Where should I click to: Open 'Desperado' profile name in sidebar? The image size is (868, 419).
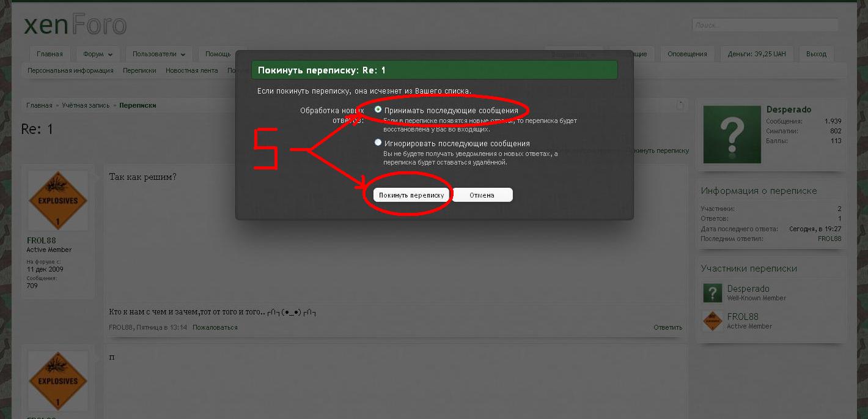point(789,109)
